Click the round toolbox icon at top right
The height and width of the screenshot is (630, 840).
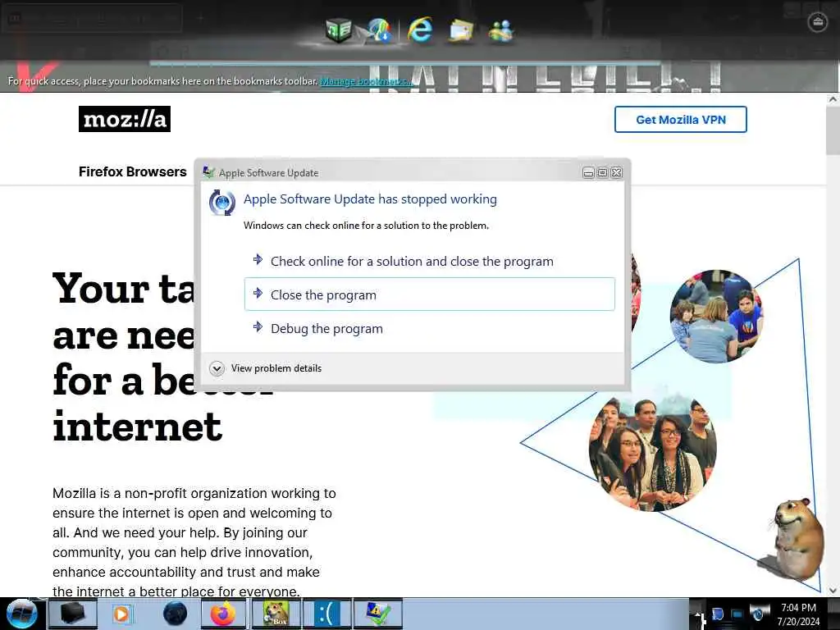[818, 22]
